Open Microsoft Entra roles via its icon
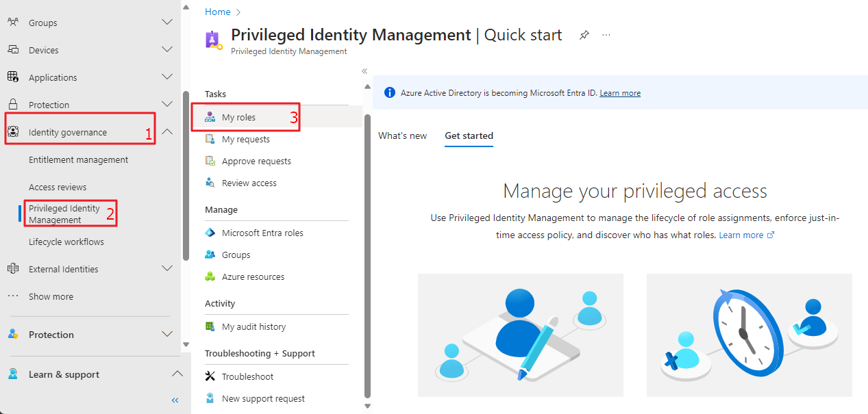868x414 pixels. click(x=210, y=233)
